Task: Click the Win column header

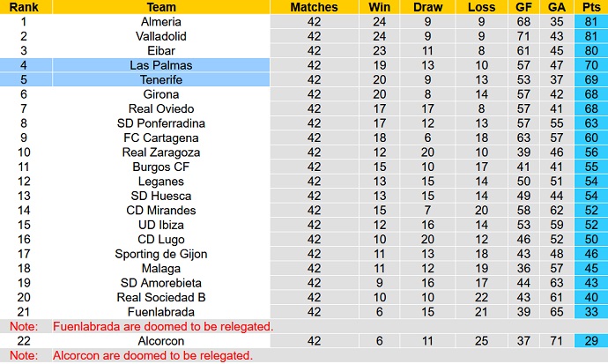Action: 380,7
